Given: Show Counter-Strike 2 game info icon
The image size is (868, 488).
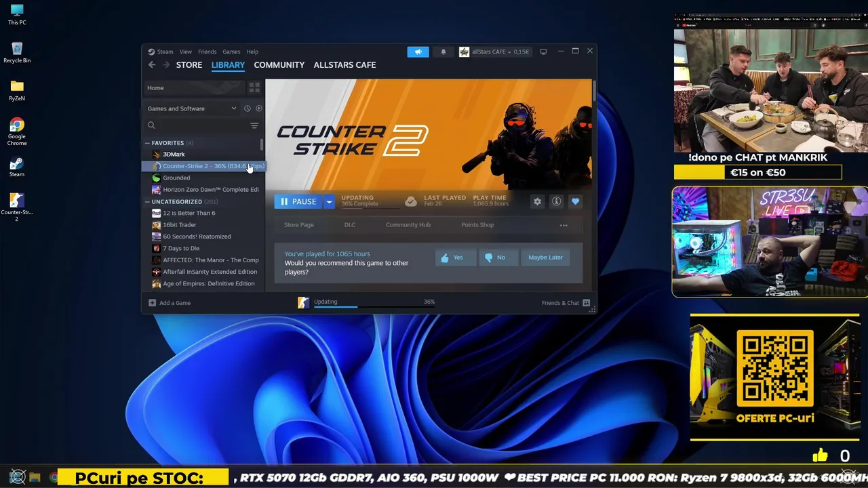Looking at the screenshot, I should [556, 201].
